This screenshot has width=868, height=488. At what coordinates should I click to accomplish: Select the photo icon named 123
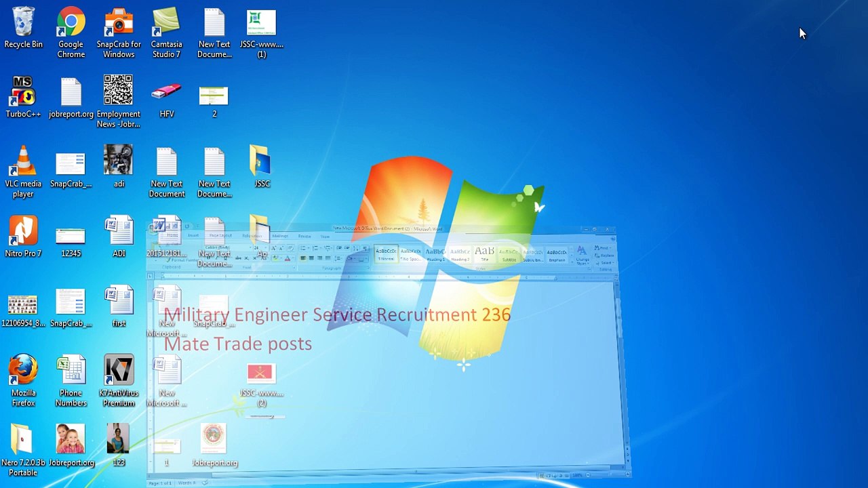tap(119, 445)
